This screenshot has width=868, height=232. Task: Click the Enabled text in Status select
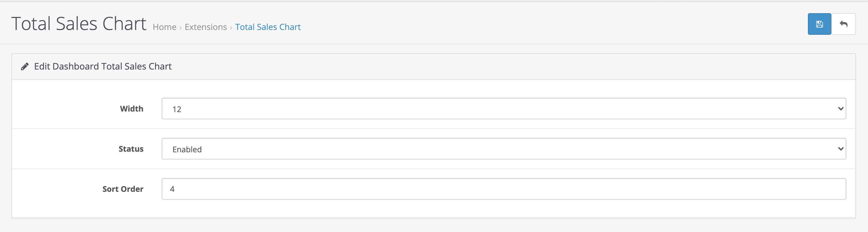click(x=187, y=149)
